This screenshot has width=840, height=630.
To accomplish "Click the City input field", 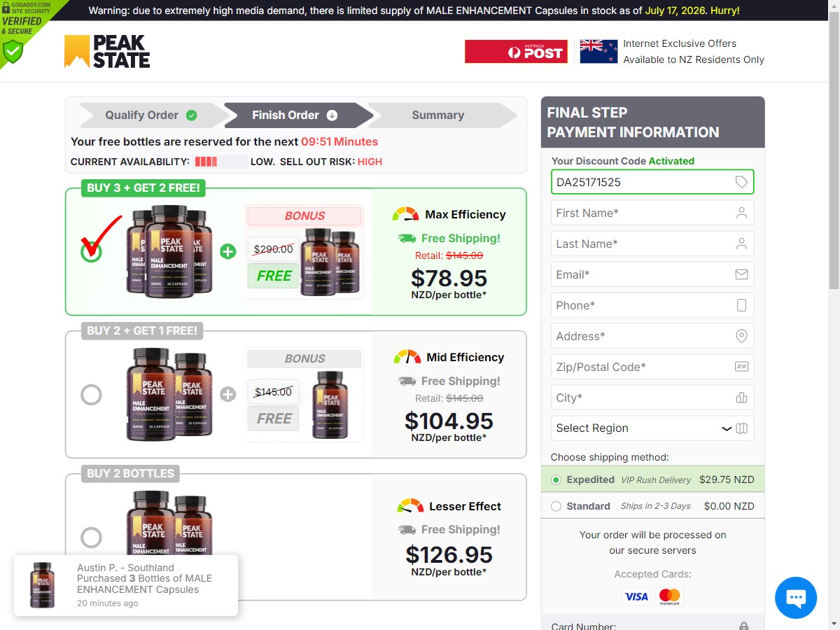I will tap(652, 398).
